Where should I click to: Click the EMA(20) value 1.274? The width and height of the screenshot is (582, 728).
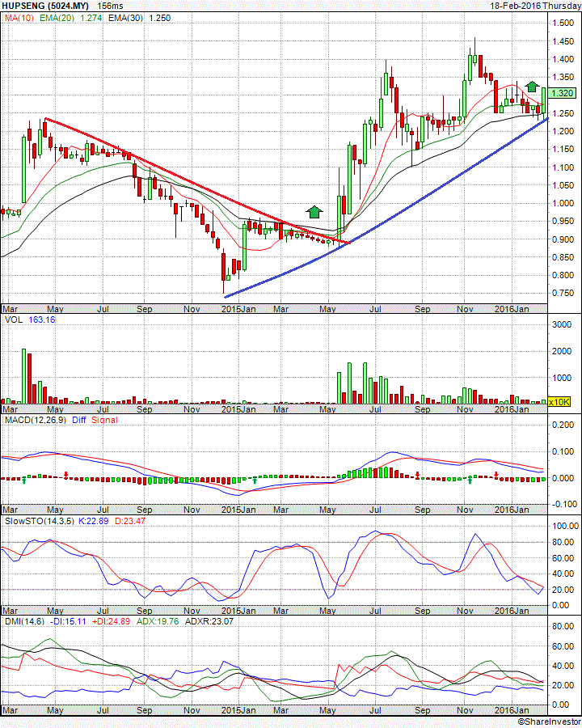click(x=91, y=18)
